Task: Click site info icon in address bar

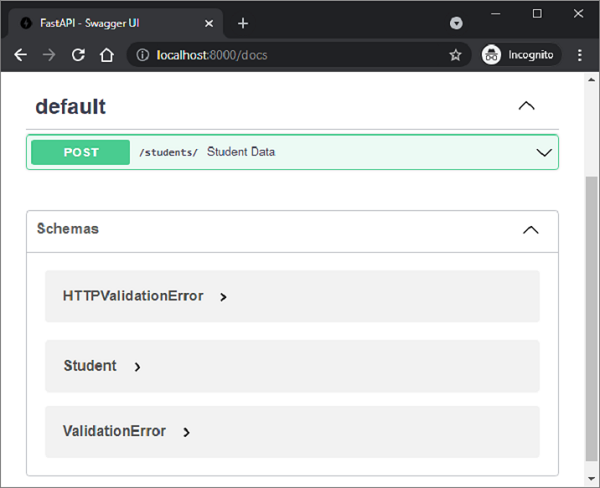Action: coord(143,55)
